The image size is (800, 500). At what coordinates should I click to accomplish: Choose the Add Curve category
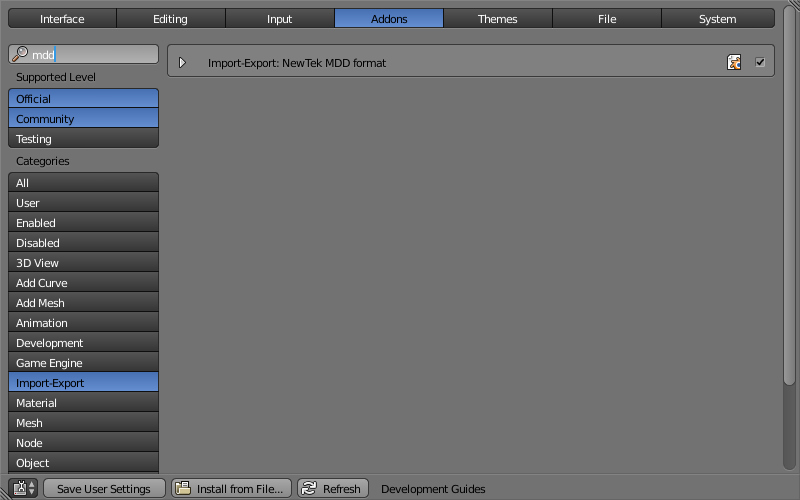(83, 282)
